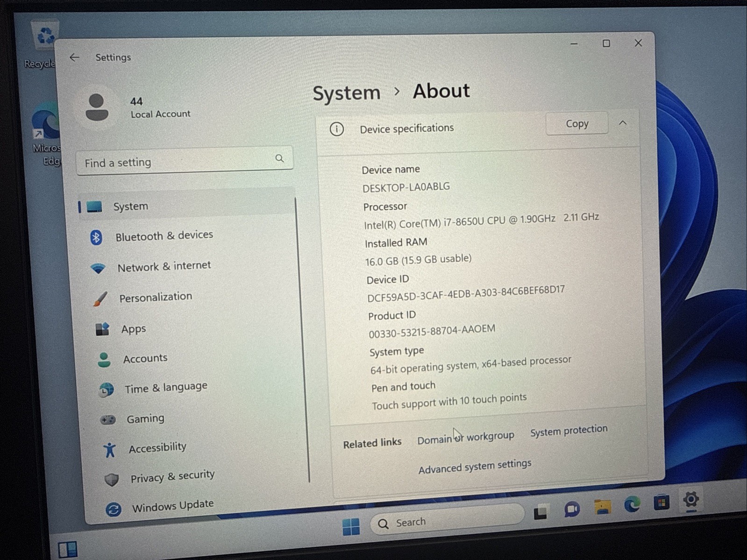
Task: Focus the Find a setting search box
Action: (x=185, y=161)
